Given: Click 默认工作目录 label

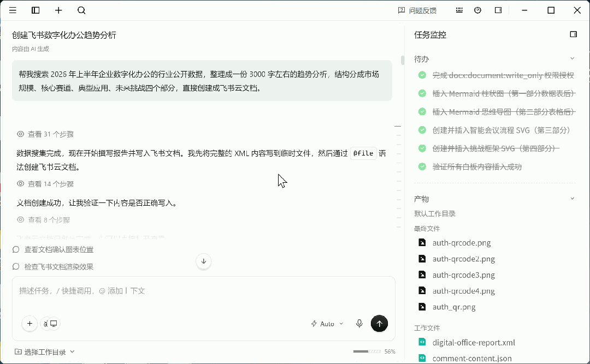Looking at the screenshot, I should point(435,213).
